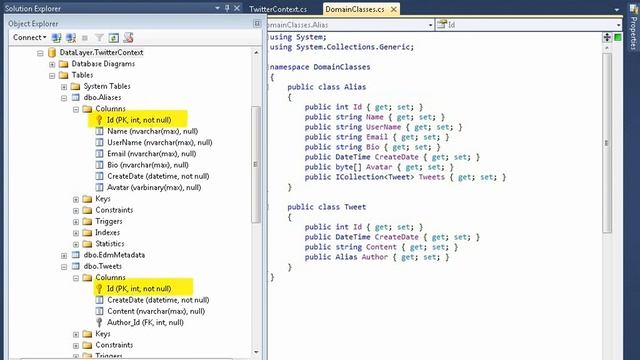
Task: Collapse the Columns folder under dbo.Tweets
Action: coord(76,278)
